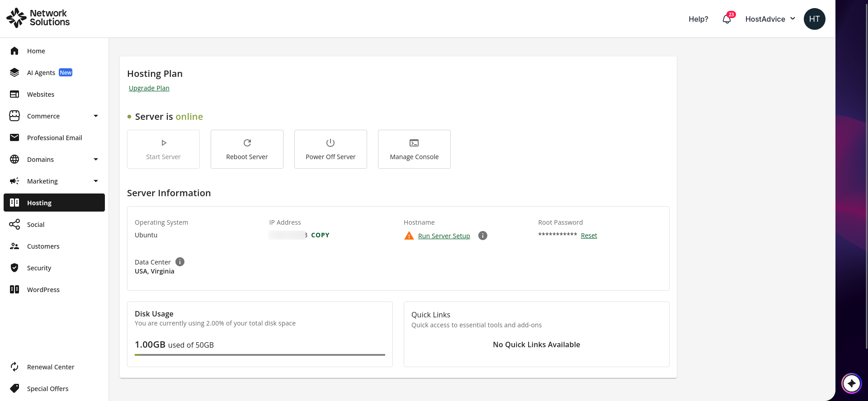Open the Security menu item
The width and height of the screenshot is (868, 401).
[x=54, y=268]
